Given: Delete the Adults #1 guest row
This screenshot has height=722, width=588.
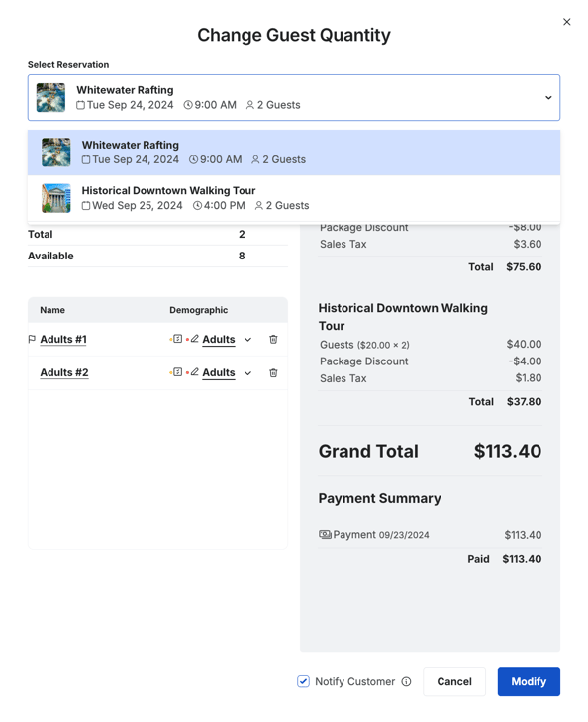Looking at the screenshot, I should point(273,340).
